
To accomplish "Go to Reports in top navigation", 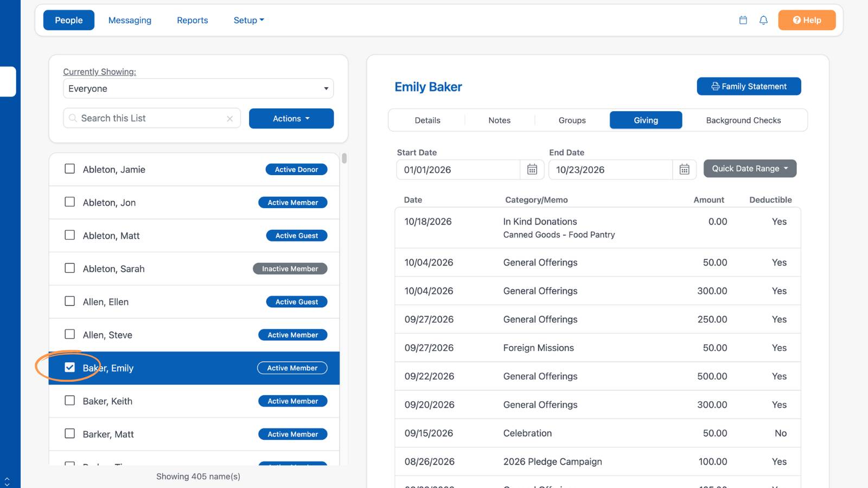I will (193, 20).
